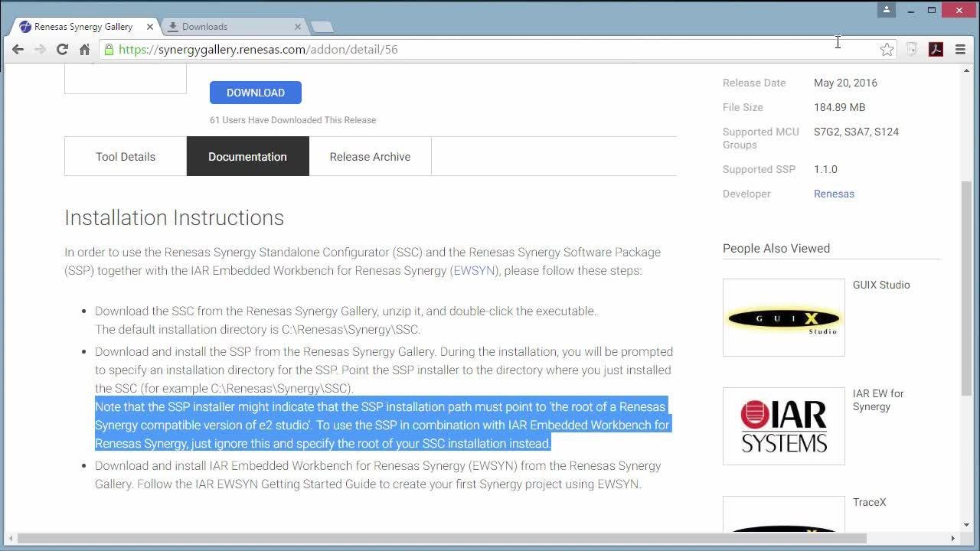
Task: Click the 'May 20, 2016' release date
Action: (x=845, y=83)
